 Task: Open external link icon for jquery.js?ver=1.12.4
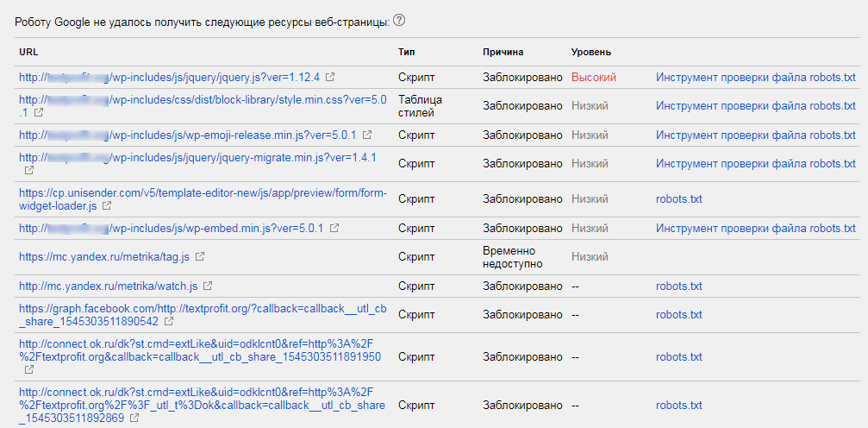click(330, 78)
